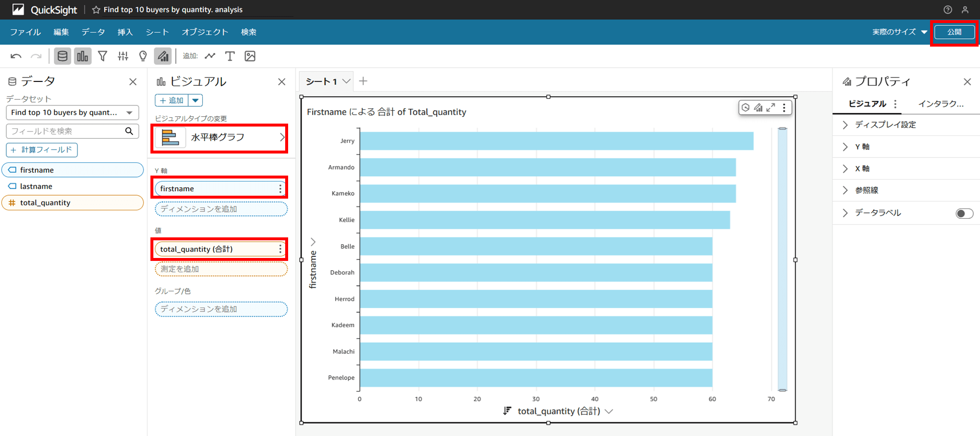Expand the firstname y-axis label chevron
The height and width of the screenshot is (436, 980).
[313, 242]
